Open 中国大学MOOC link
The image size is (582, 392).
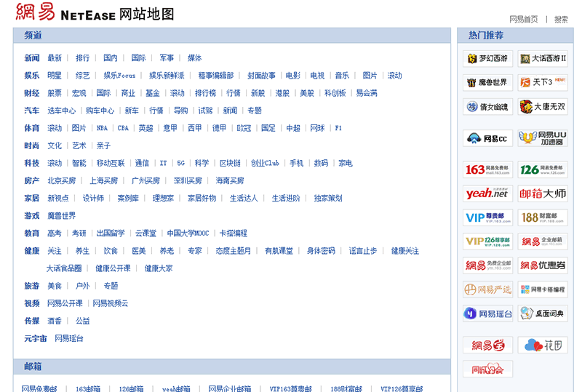(188, 233)
